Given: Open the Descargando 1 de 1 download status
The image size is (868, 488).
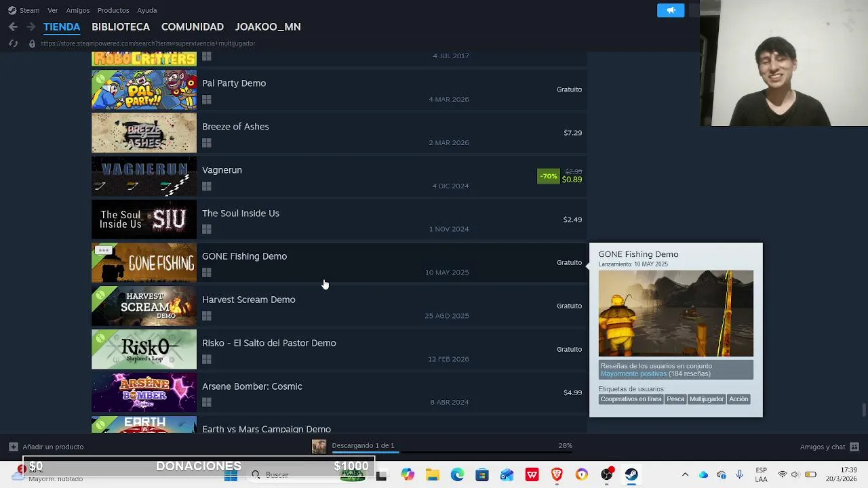Looking at the screenshot, I should [363, 445].
